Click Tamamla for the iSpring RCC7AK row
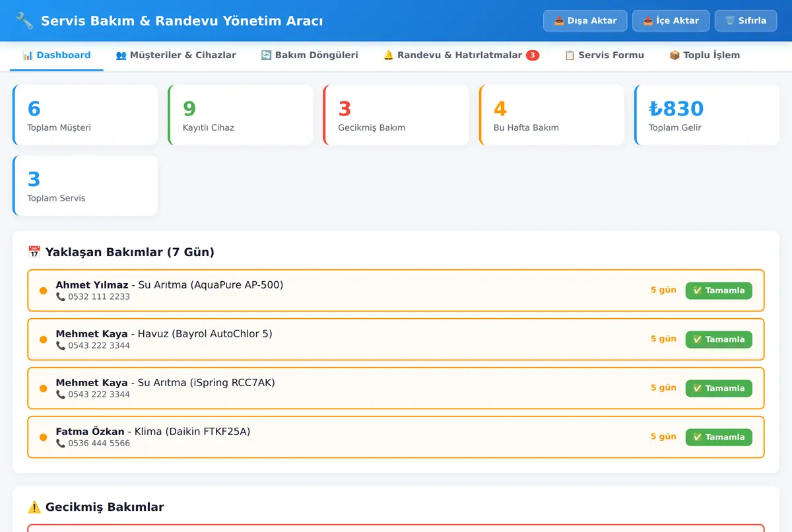Viewport: 792px width, 532px height. coord(719,388)
